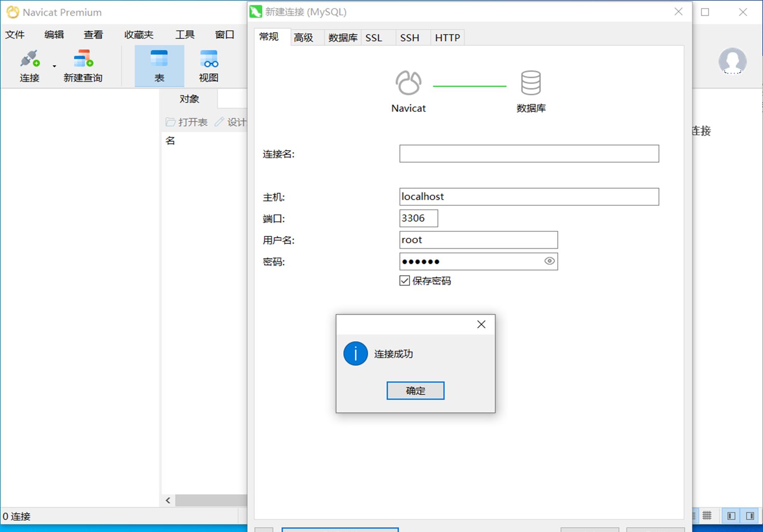Switch to the HTTP tab

pyautogui.click(x=447, y=38)
